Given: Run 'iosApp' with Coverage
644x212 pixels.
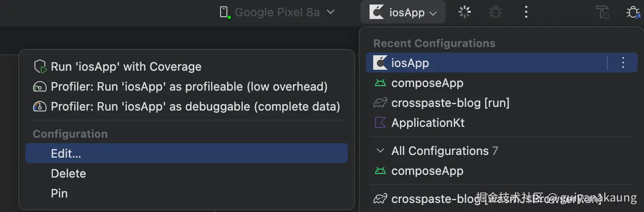Looking at the screenshot, I should [126, 67].
